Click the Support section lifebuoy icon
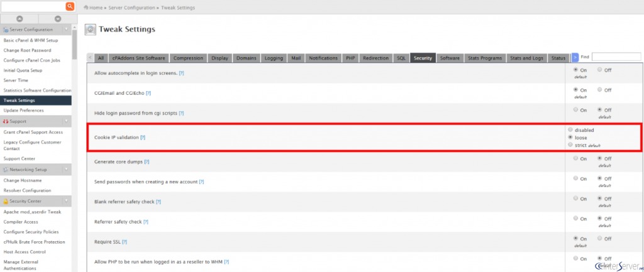 6,121
